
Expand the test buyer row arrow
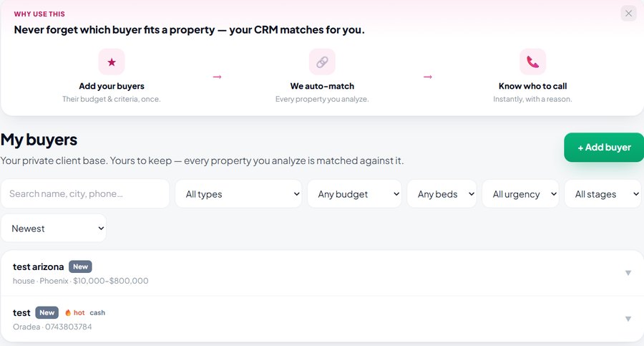[628, 319]
